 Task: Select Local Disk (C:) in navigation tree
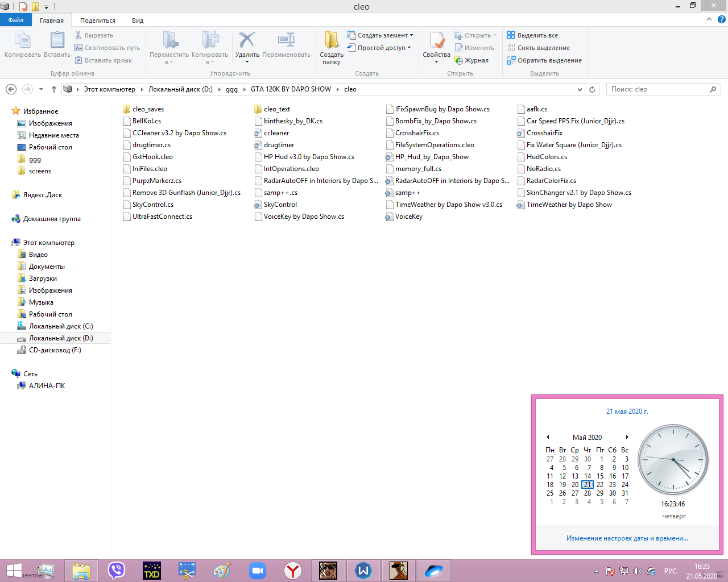(x=61, y=326)
